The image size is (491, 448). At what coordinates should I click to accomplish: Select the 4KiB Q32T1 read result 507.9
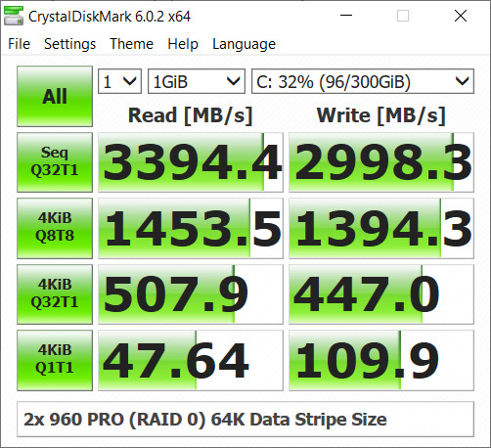pos(191,294)
